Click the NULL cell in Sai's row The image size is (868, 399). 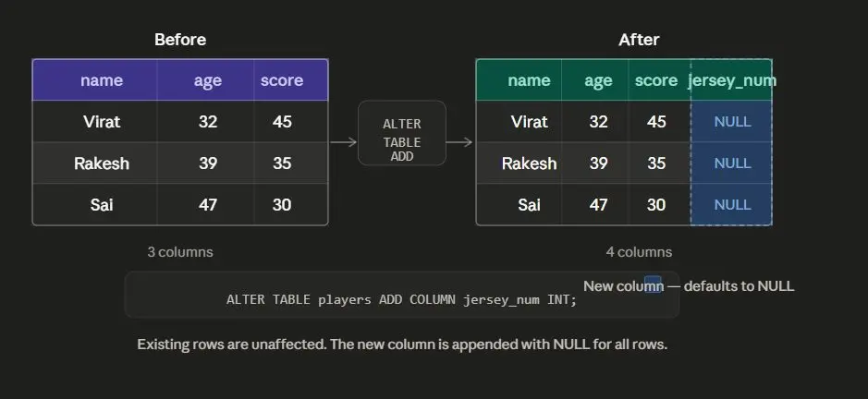(x=732, y=205)
